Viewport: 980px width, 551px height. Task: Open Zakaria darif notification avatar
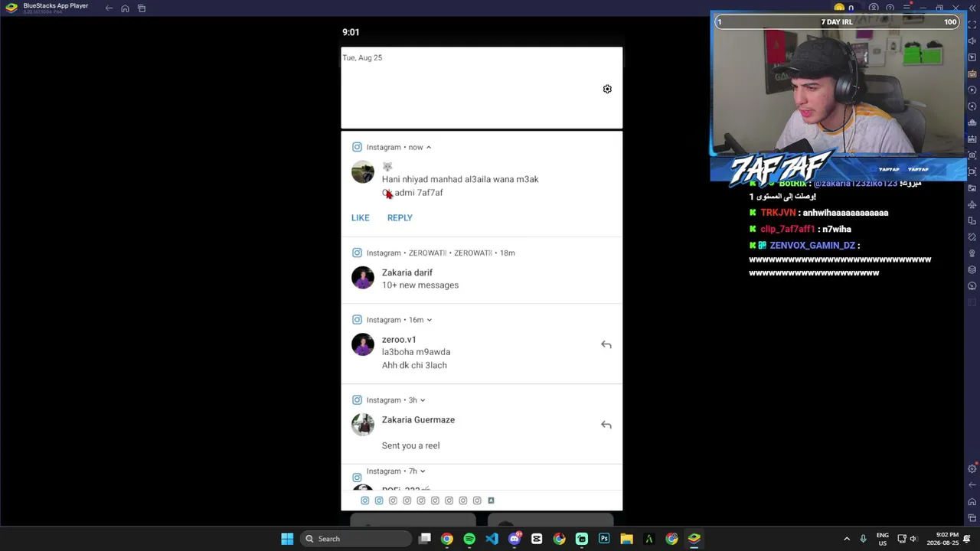point(363,278)
